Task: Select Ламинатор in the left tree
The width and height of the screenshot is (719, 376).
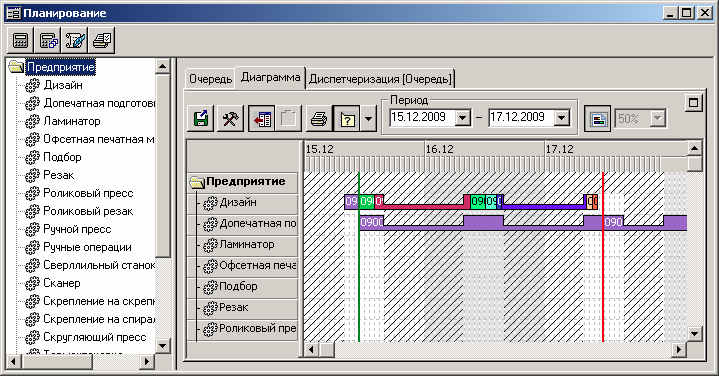Action: tap(72, 121)
